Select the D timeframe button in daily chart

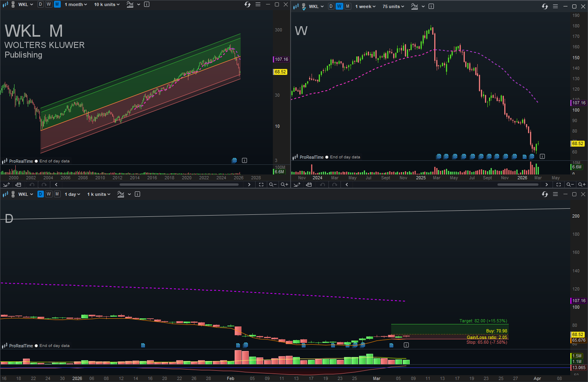point(41,194)
